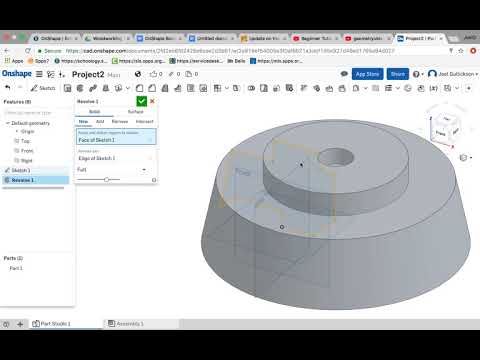Click the Sketch tool button

(43, 88)
